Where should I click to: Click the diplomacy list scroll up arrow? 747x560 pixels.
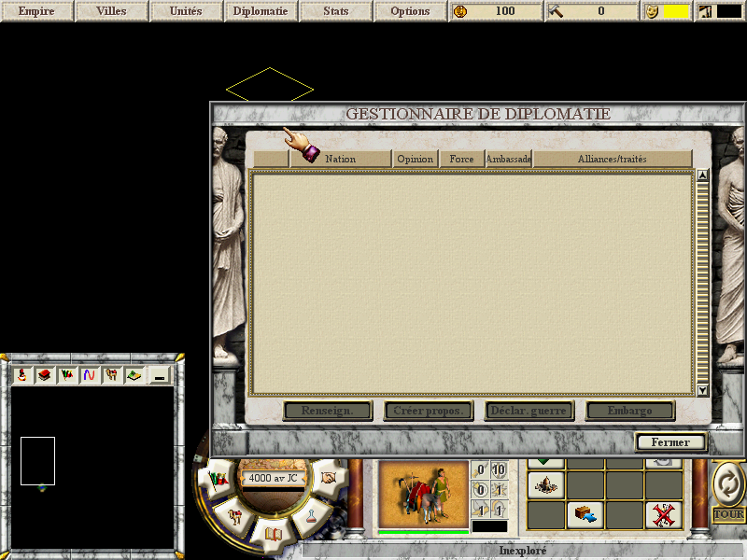[703, 175]
